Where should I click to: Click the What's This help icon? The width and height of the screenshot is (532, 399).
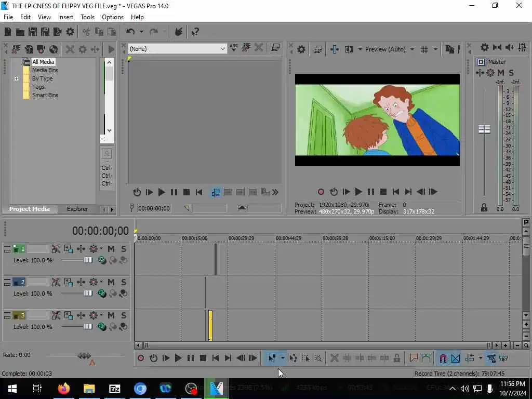[x=195, y=32]
